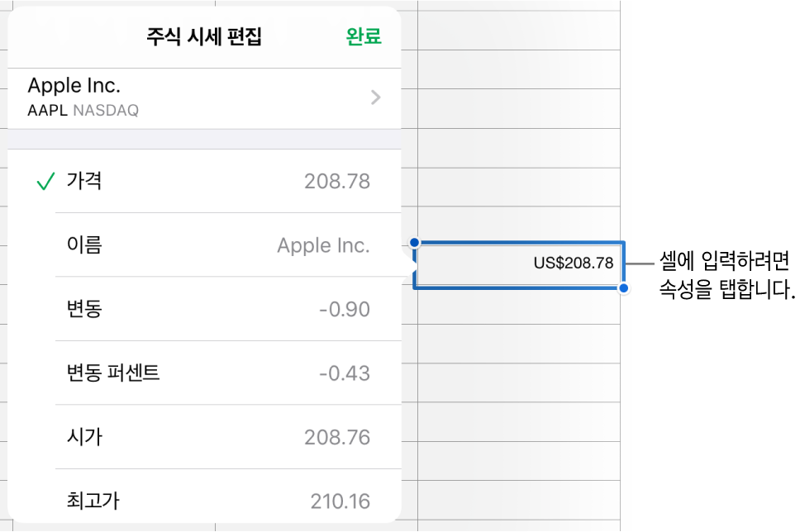
Task: Tap the -0.43 percent change value
Action: [345, 373]
